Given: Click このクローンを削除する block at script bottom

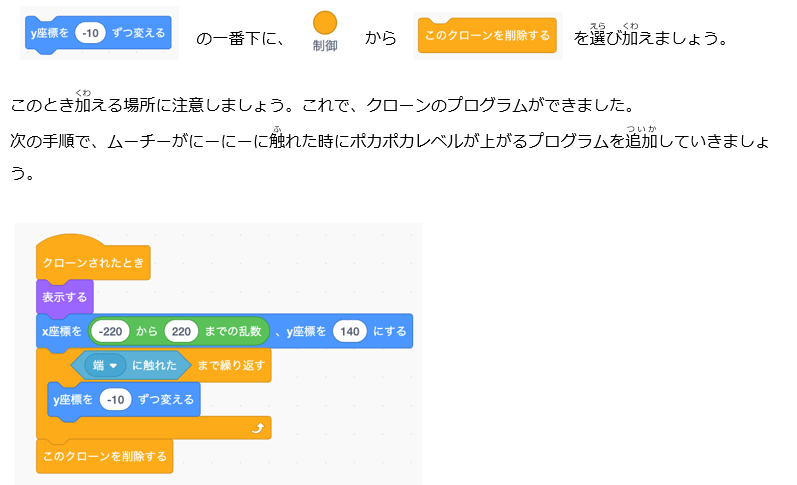Looking at the screenshot, I should pyautogui.click(x=104, y=456).
